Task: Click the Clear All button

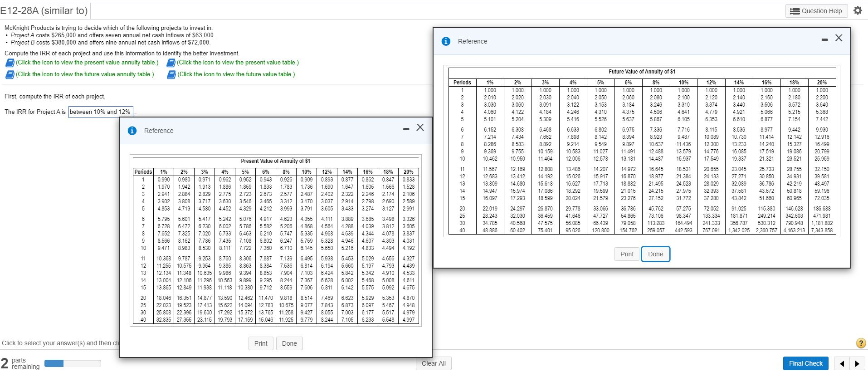Action: coord(434,363)
